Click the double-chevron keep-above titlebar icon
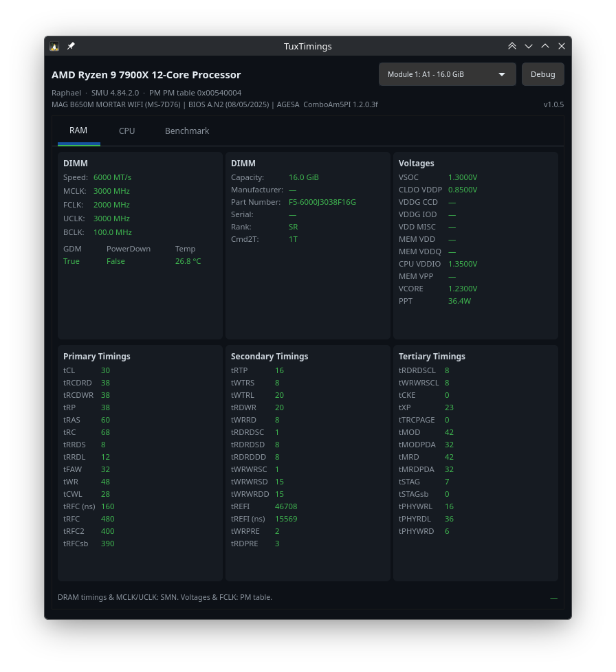Screen dimensions: 616x672 (x=511, y=46)
